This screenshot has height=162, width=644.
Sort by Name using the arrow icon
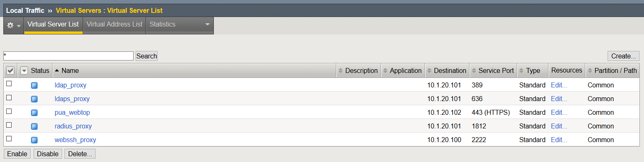click(x=57, y=70)
